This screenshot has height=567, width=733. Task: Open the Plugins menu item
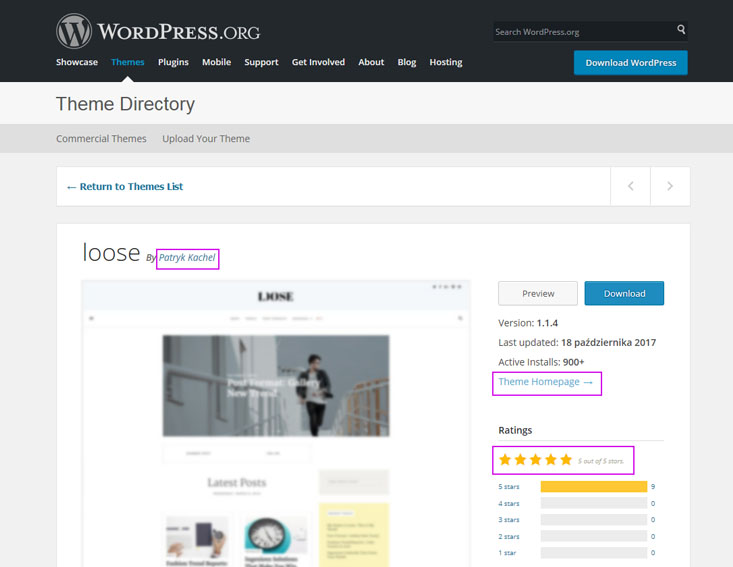[173, 62]
